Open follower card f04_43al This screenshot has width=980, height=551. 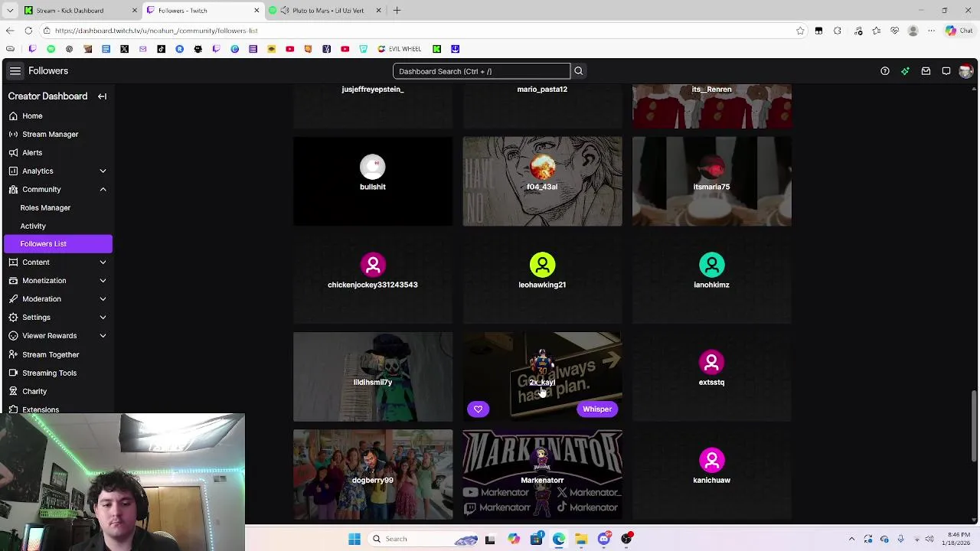click(x=542, y=181)
